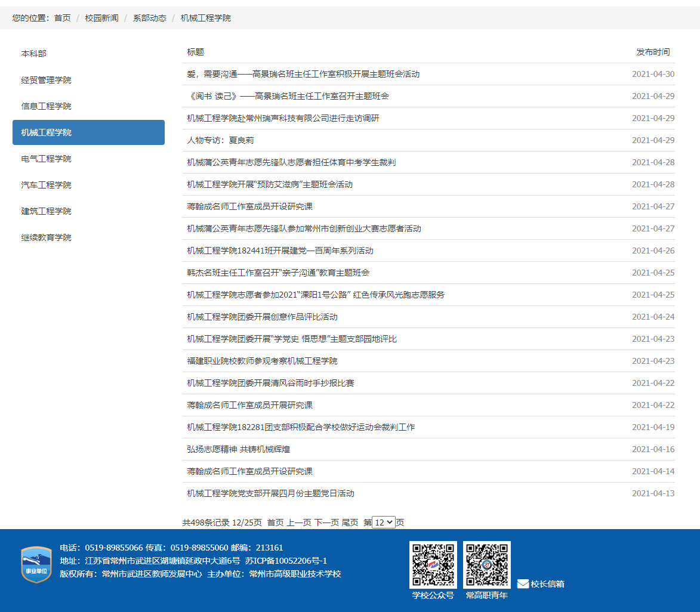Open the 校长信箱 link in the footer
The height and width of the screenshot is (612, 700).
[547, 584]
